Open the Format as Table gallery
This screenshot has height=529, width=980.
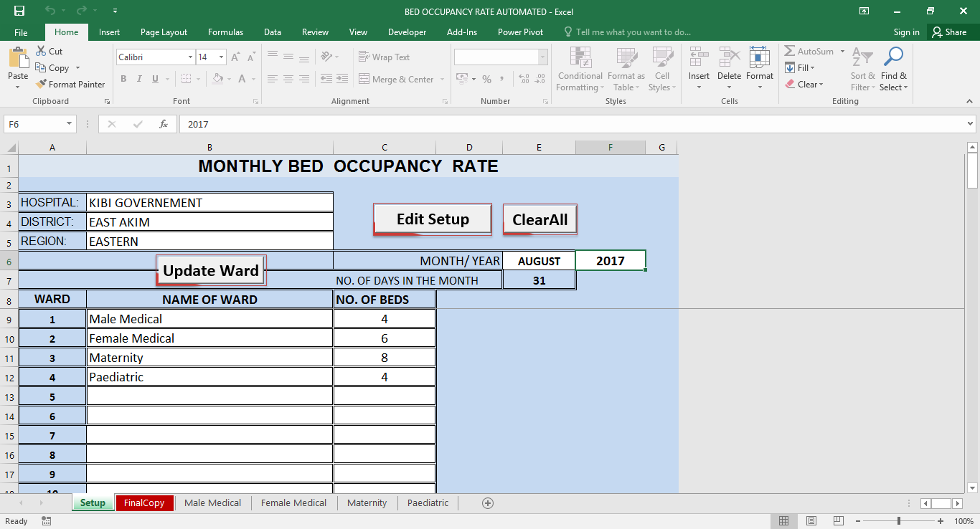click(626, 68)
